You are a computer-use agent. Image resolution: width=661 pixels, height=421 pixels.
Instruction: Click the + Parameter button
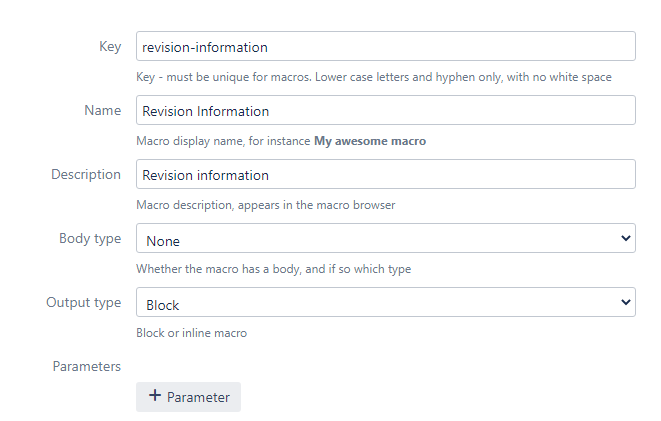[x=188, y=397]
